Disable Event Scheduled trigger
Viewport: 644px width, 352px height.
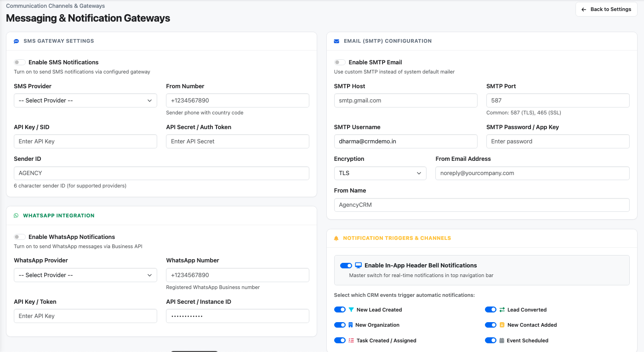coord(491,341)
